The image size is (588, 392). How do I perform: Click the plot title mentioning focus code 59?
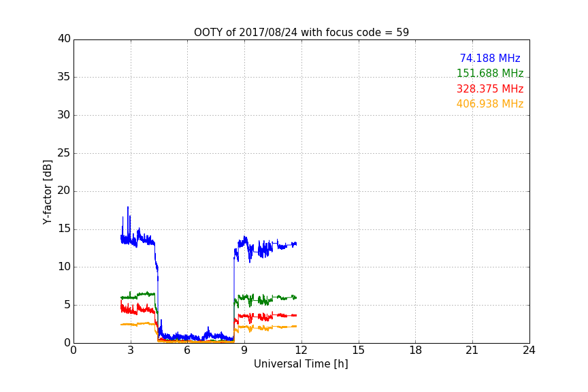(x=301, y=32)
